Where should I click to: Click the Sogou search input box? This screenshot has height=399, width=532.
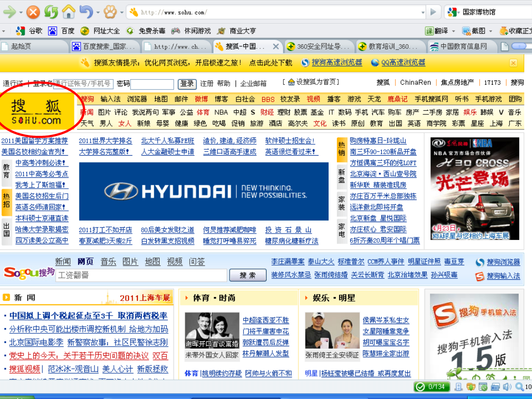pyautogui.click(x=141, y=275)
